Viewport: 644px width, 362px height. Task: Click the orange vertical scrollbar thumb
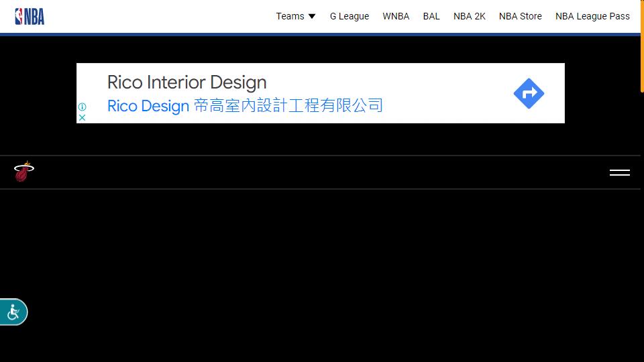coord(641,47)
